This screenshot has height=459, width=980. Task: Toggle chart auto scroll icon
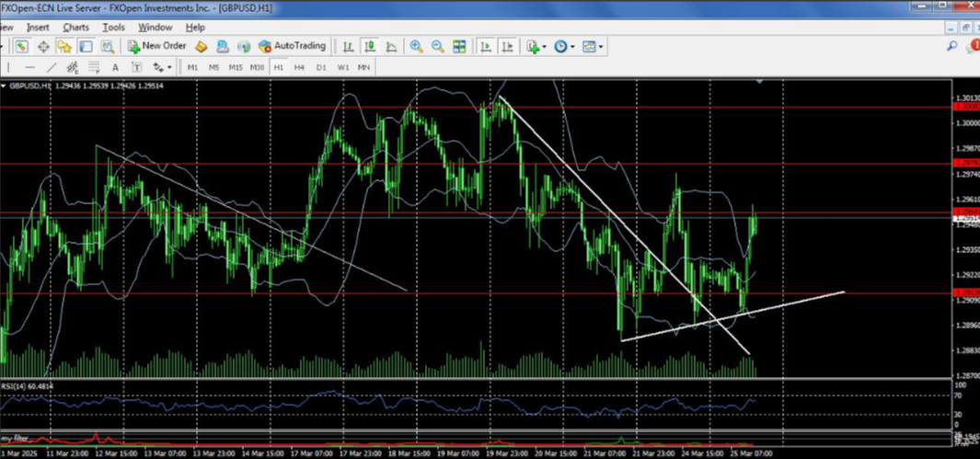[486, 46]
